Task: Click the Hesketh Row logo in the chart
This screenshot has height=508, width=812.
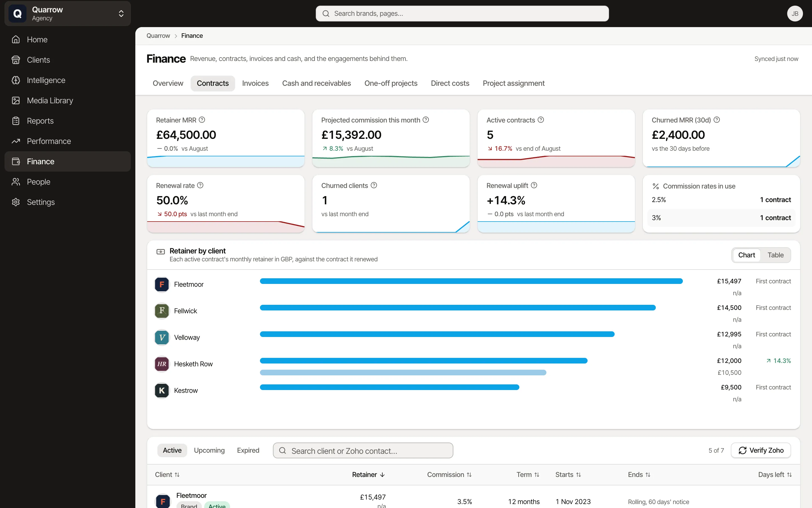Action: (162, 364)
